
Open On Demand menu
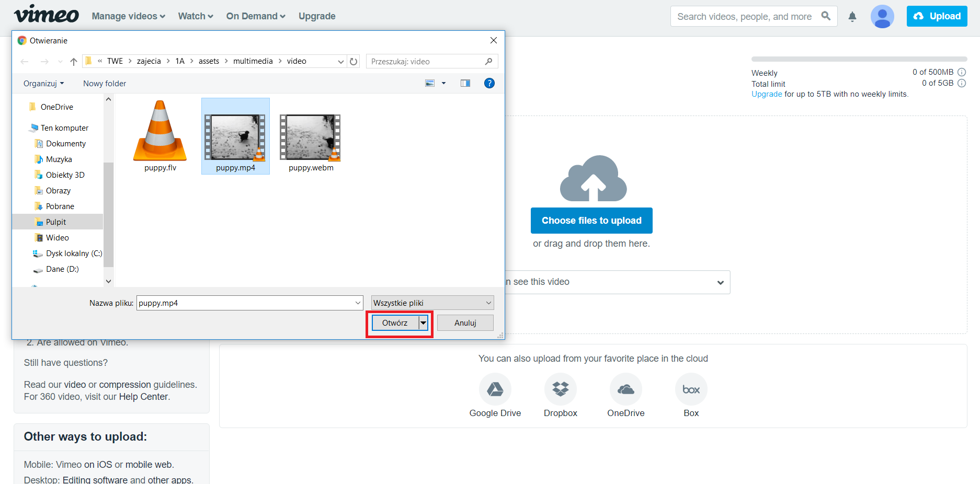pyautogui.click(x=256, y=16)
